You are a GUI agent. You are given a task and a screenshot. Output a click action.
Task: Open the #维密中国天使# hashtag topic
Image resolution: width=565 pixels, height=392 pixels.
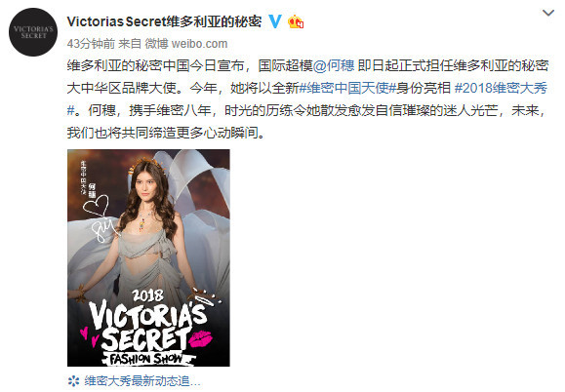click(348, 88)
